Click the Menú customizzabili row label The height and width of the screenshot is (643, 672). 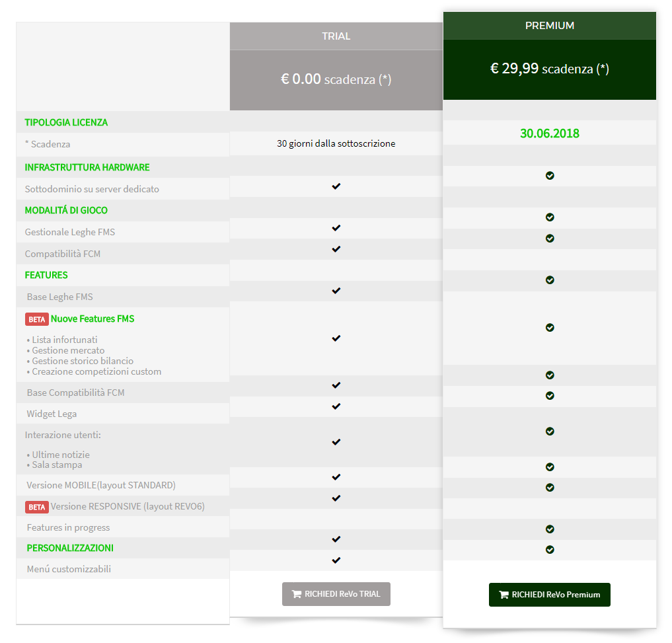pyautogui.click(x=69, y=569)
